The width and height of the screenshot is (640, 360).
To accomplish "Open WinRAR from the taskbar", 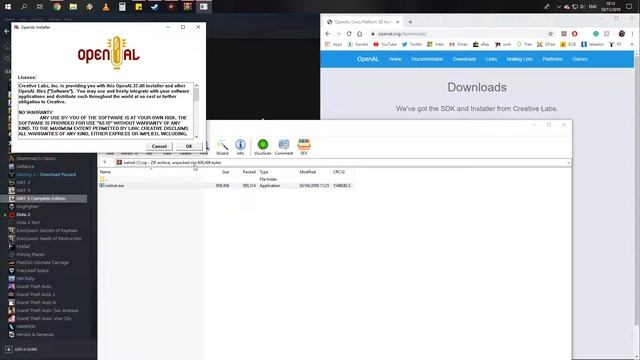I will (x=187, y=7).
